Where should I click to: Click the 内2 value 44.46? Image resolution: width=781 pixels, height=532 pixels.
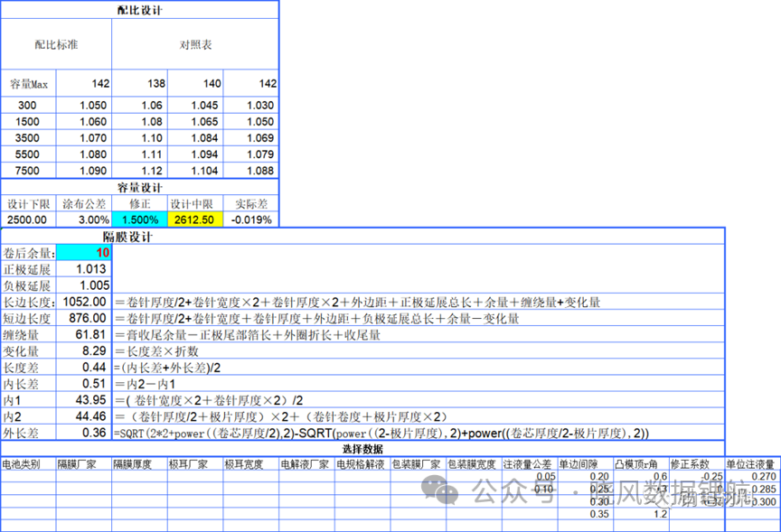tap(84, 416)
